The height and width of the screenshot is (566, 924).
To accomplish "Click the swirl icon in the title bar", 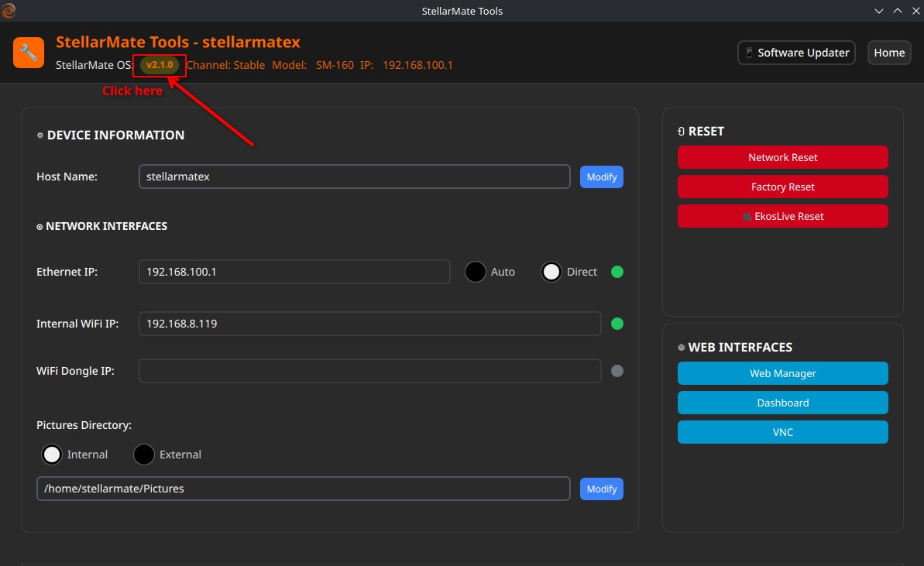I will pyautogui.click(x=9, y=11).
